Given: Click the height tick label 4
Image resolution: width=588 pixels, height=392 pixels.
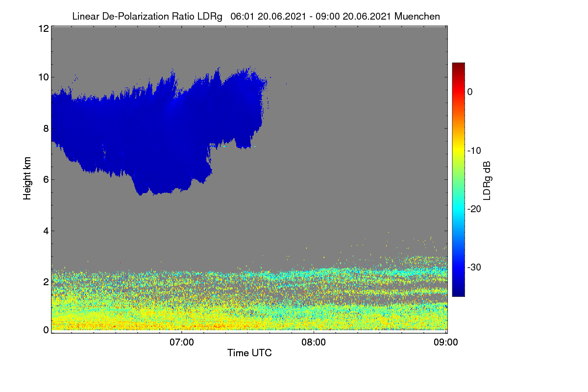Looking at the screenshot, I should (x=46, y=231).
